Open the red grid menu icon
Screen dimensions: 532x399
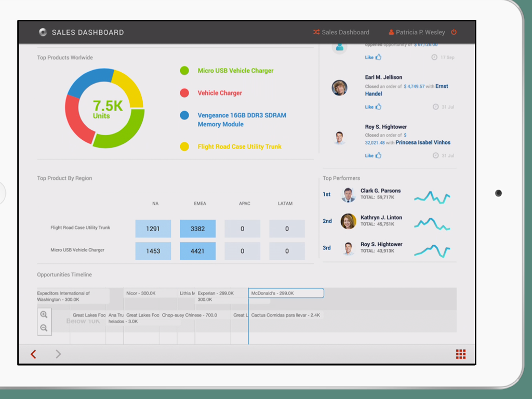pos(460,354)
